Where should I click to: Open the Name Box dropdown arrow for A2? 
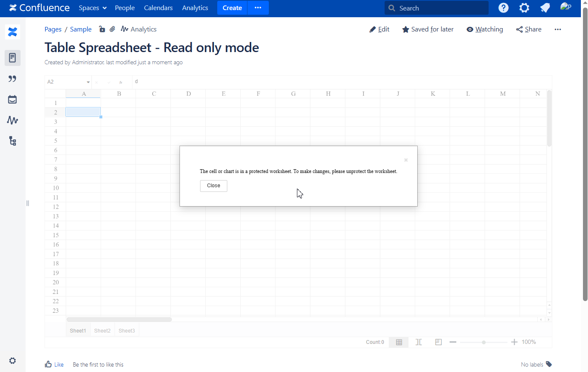coord(88,82)
